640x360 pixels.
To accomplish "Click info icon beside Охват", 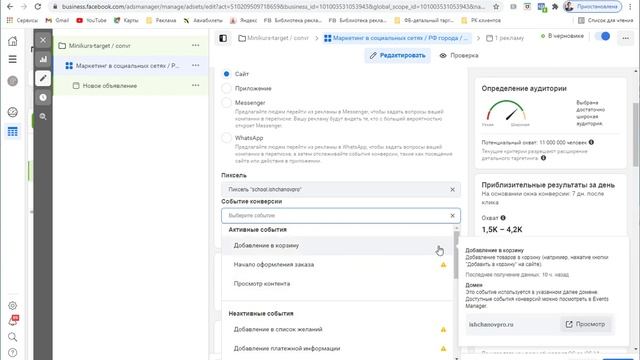I will (x=503, y=218).
